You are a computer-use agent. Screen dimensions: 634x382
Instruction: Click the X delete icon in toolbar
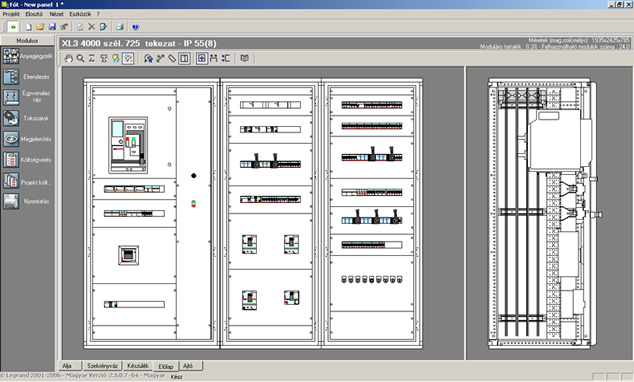[x=91, y=27]
